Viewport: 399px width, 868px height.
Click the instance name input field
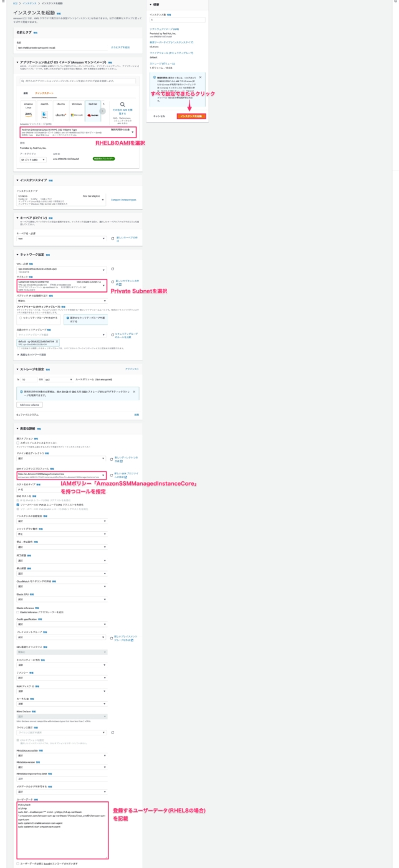coord(62,47)
